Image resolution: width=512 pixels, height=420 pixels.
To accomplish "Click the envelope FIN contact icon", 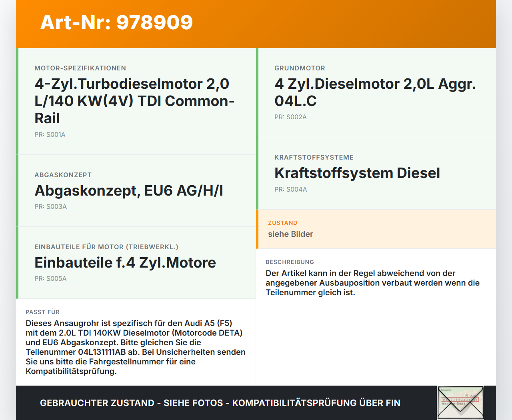I will tap(460, 402).
